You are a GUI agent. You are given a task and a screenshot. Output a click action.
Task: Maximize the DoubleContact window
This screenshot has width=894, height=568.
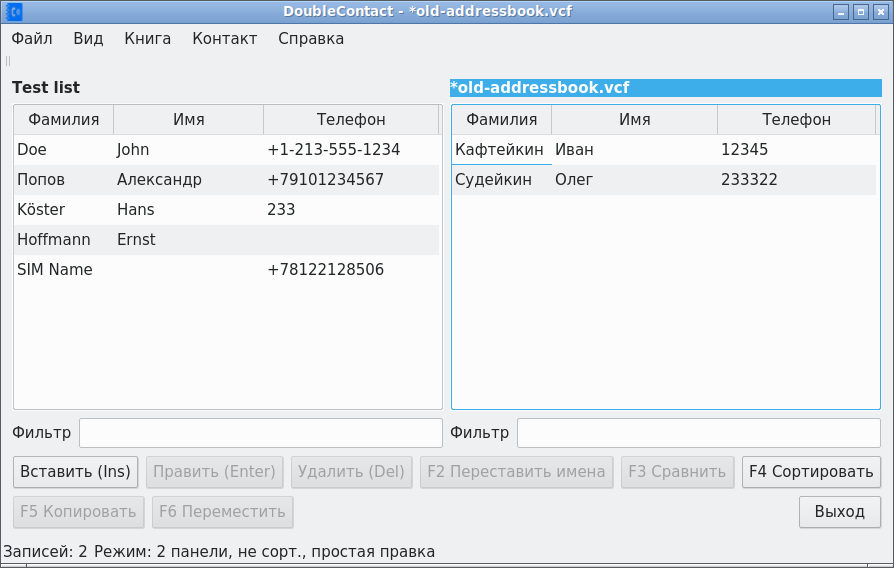pos(861,12)
